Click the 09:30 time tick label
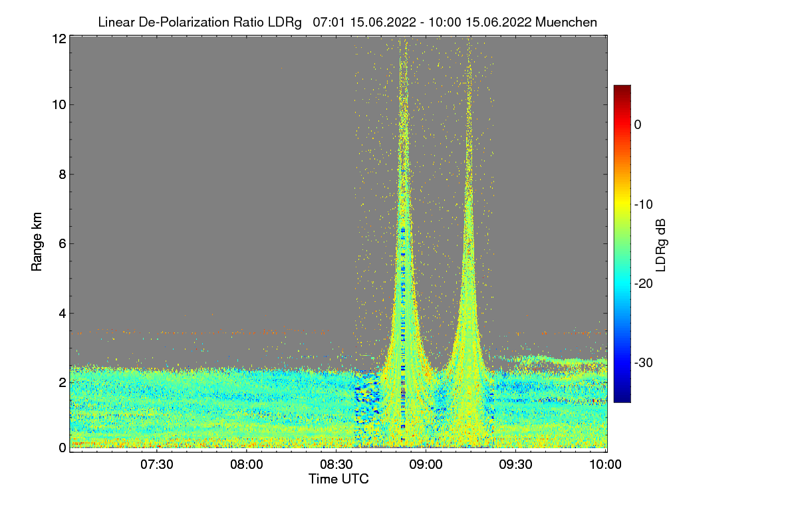The width and height of the screenshot is (798, 532). (516, 465)
